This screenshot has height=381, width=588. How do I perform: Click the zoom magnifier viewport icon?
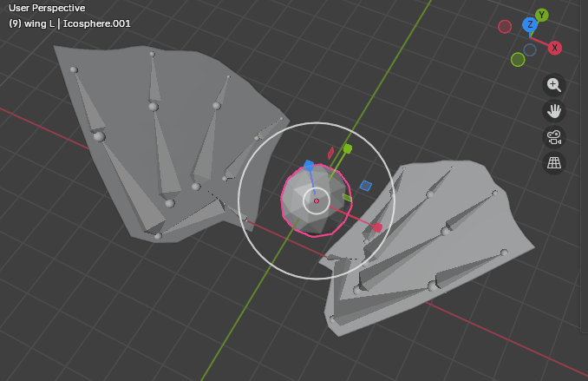(x=554, y=85)
